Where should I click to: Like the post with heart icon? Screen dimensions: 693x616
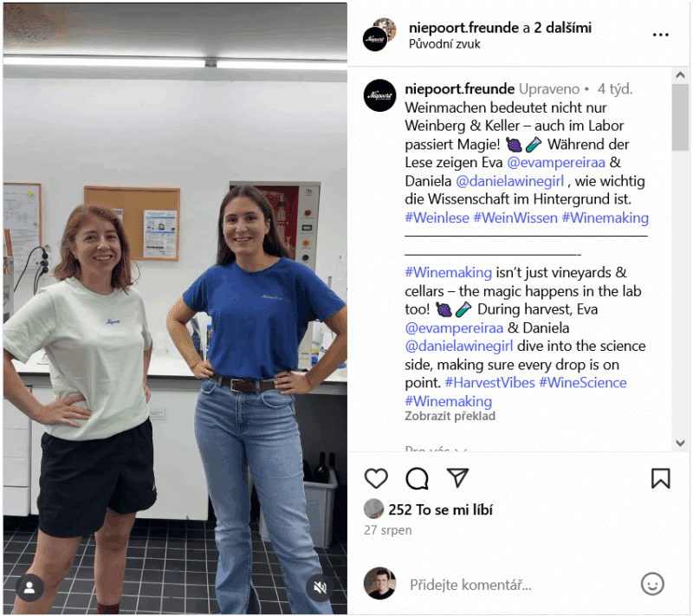[x=376, y=478]
